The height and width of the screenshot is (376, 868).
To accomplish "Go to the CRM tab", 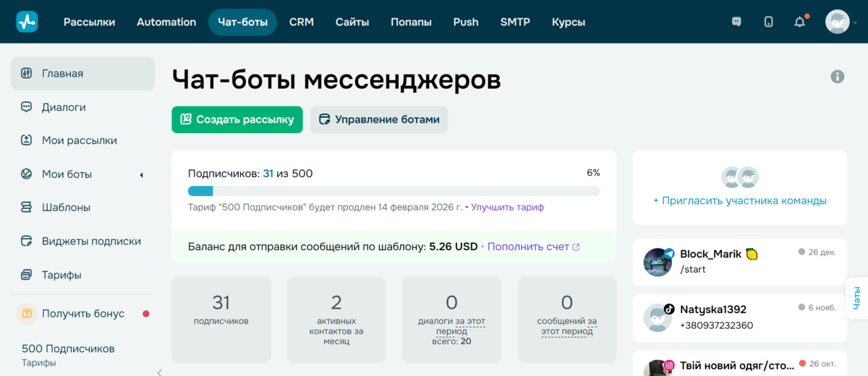I will click(302, 22).
